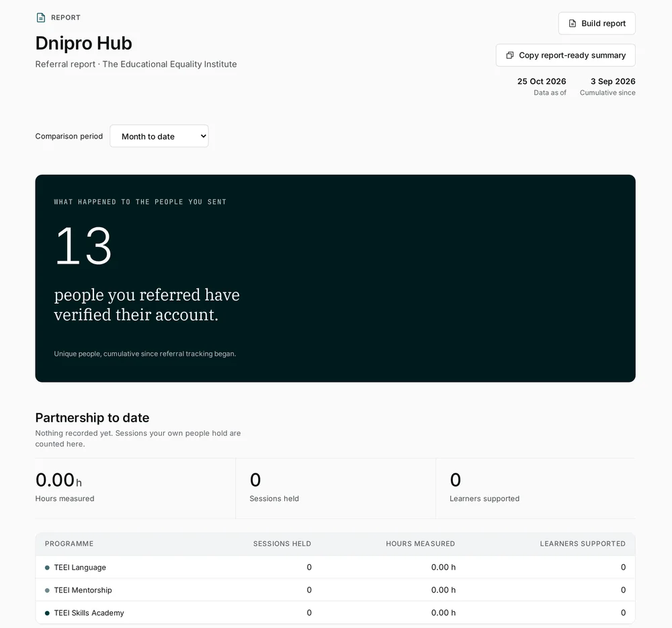Click TEEI Skills Academy sessions held cell
Image resolution: width=672 pixels, height=628 pixels.
click(x=309, y=613)
